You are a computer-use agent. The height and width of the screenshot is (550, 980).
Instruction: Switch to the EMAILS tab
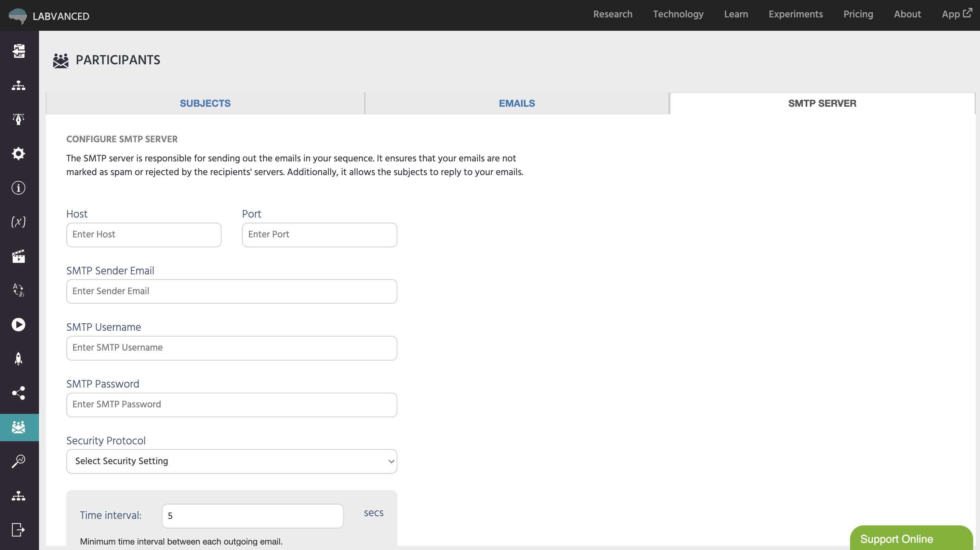point(517,103)
